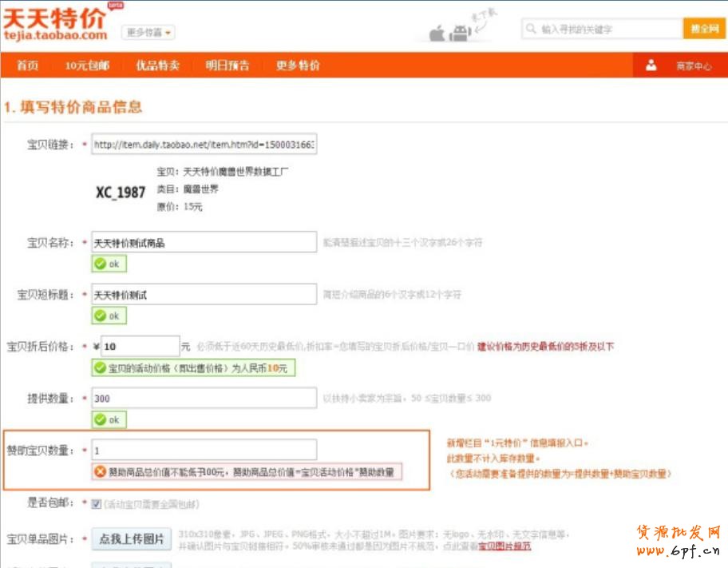This screenshot has width=728, height=568.
Task: Click the green ok checkmark under 提供数量
Action: click(100, 419)
